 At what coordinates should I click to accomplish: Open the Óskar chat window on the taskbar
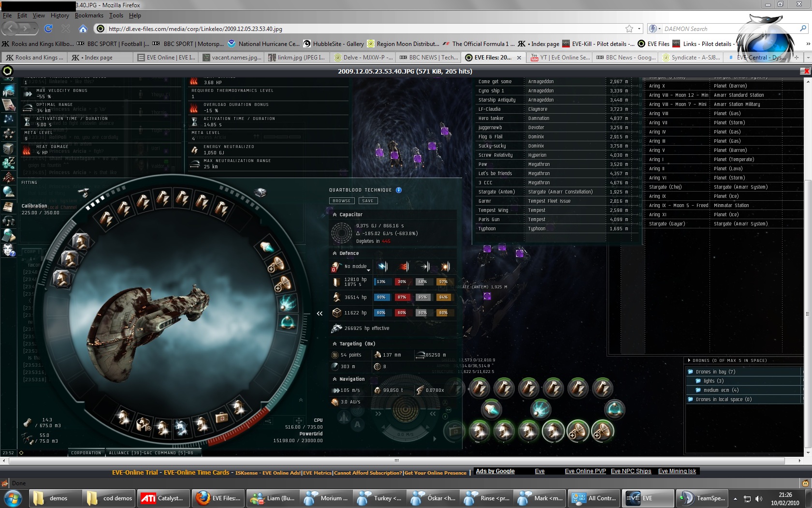pos(433,498)
